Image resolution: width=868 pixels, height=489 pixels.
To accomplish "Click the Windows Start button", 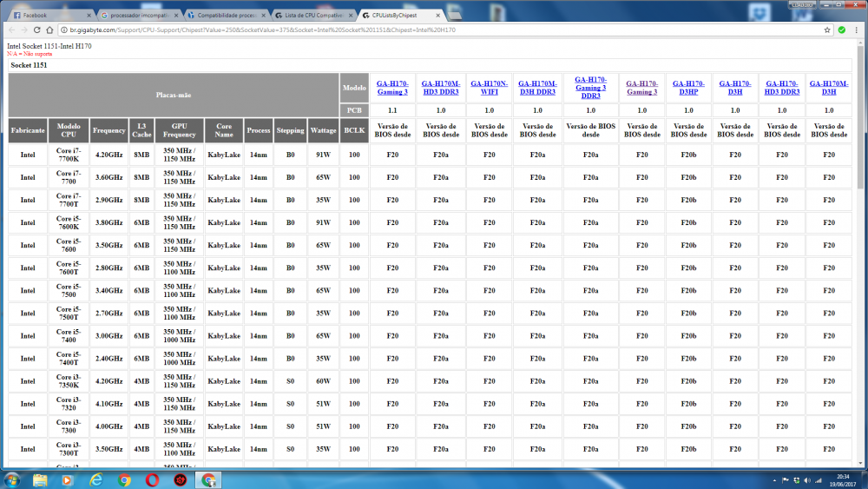I will [x=12, y=479].
